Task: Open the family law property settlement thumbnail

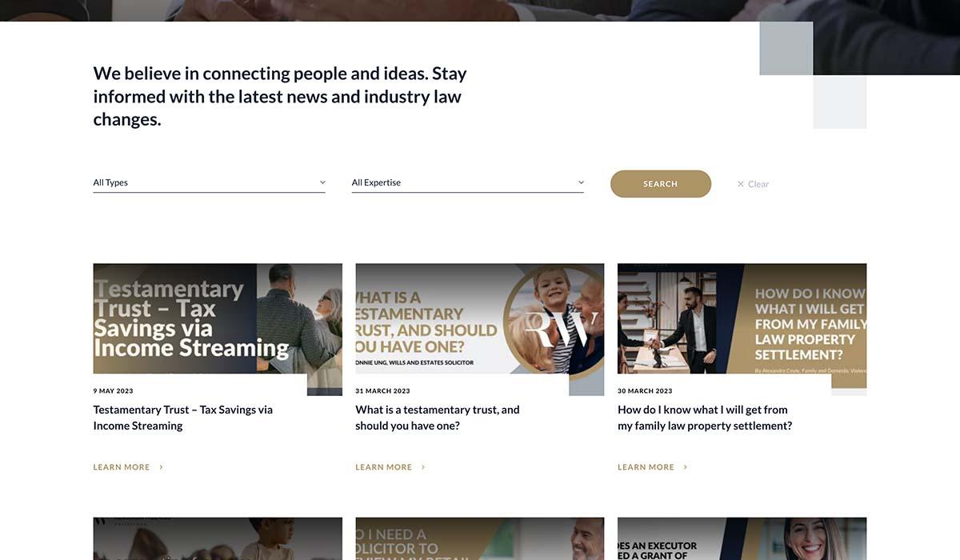Action: pyautogui.click(x=742, y=329)
